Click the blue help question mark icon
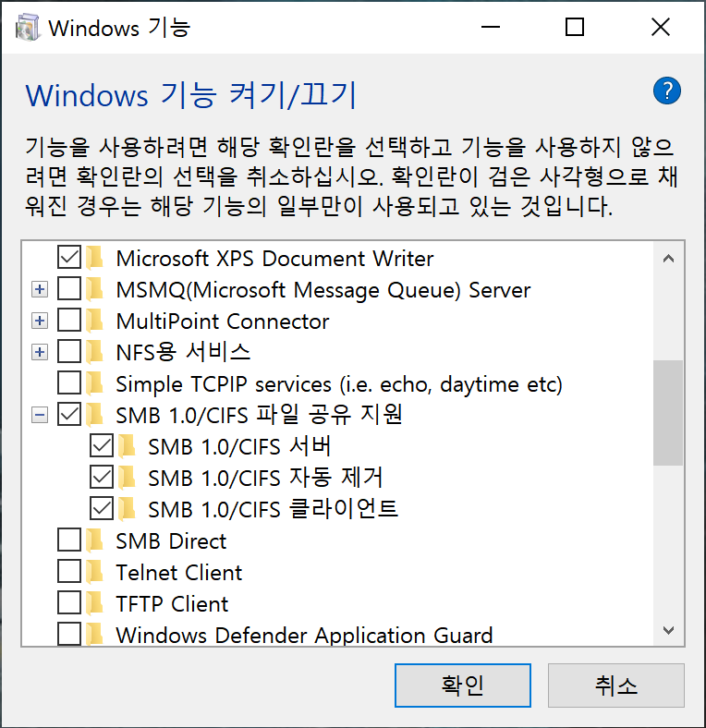Viewport: 706px width, 728px height. click(x=667, y=91)
